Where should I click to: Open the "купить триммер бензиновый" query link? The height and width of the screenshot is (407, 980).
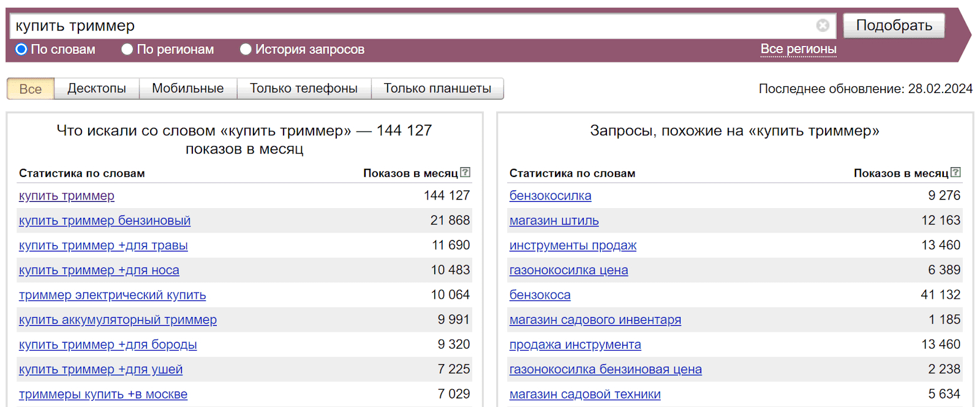(x=105, y=220)
